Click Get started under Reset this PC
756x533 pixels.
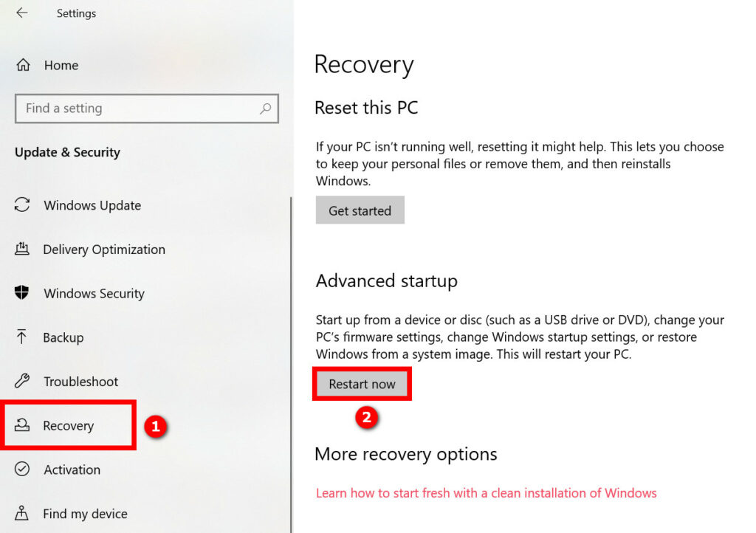click(x=360, y=210)
